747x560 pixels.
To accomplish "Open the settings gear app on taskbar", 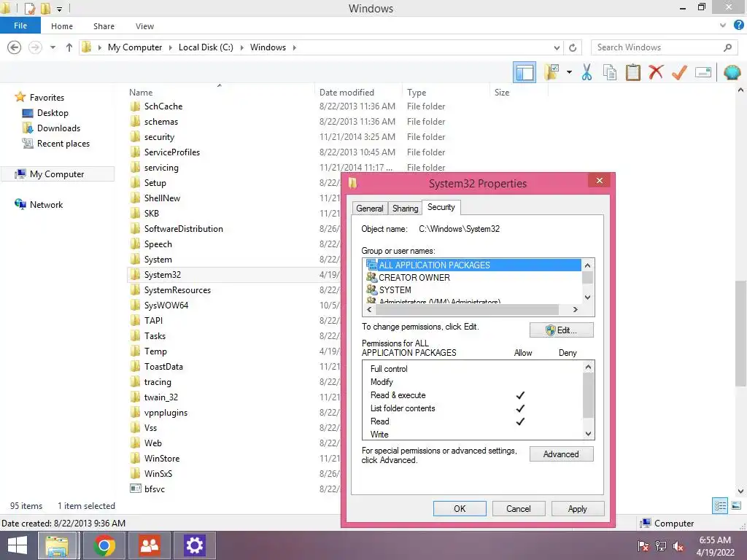I will pos(194,545).
